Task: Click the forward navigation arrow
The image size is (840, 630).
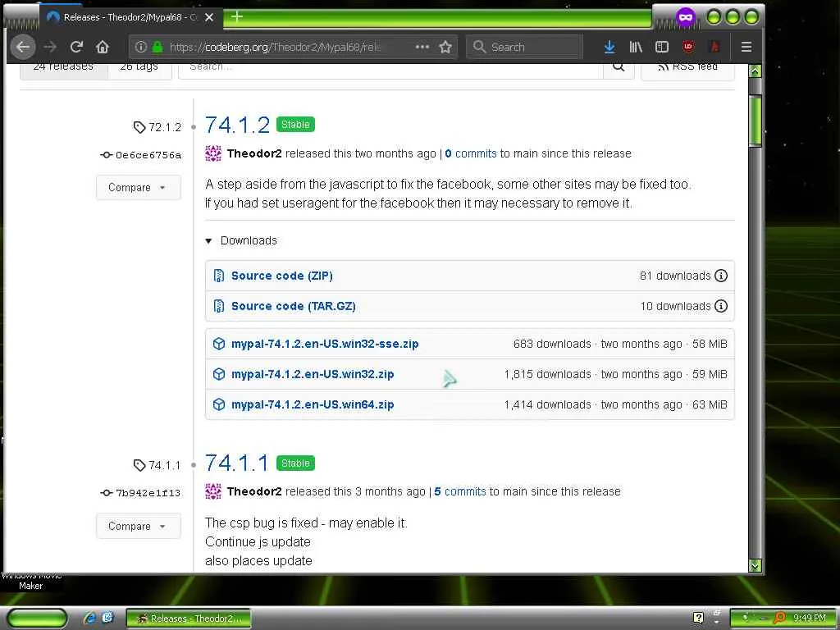Action: click(x=50, y=47)
